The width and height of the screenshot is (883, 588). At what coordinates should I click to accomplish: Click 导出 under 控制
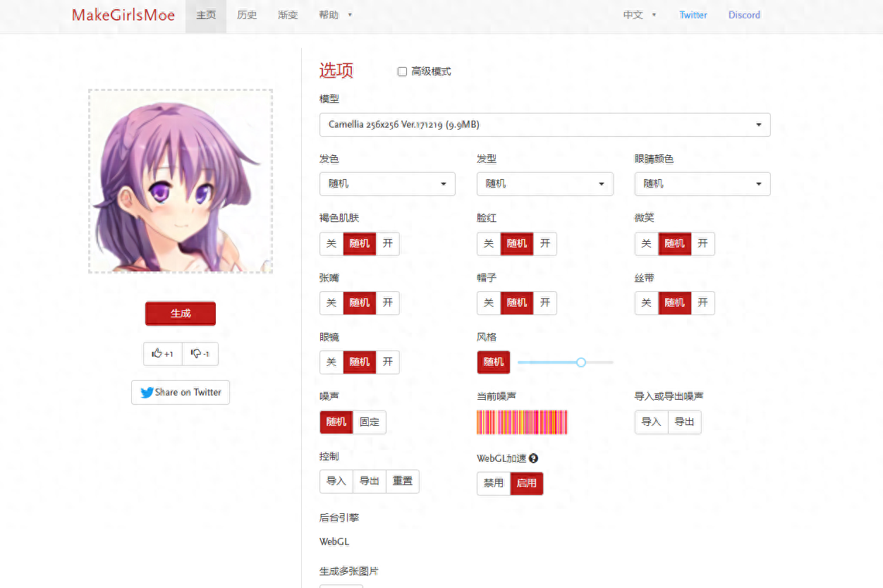370,482
